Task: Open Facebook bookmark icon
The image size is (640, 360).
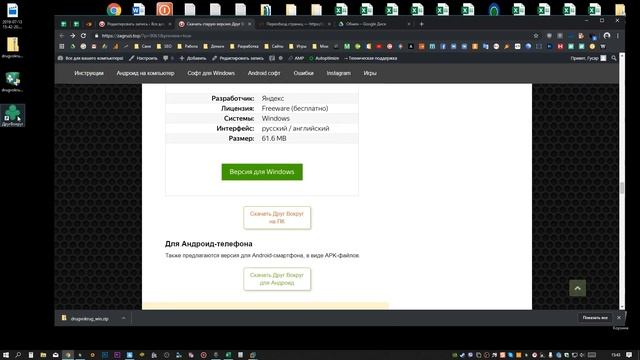Action: [x=443, y=47]
